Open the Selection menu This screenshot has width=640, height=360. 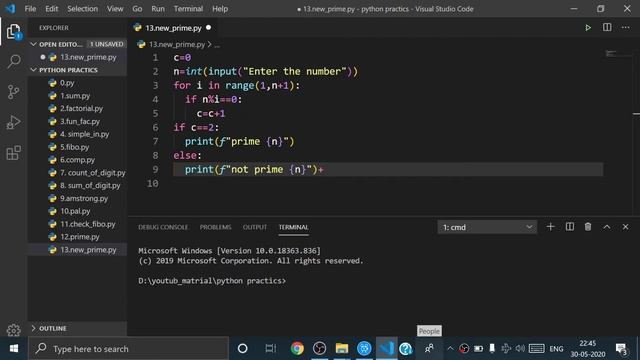tap(82, 9)
